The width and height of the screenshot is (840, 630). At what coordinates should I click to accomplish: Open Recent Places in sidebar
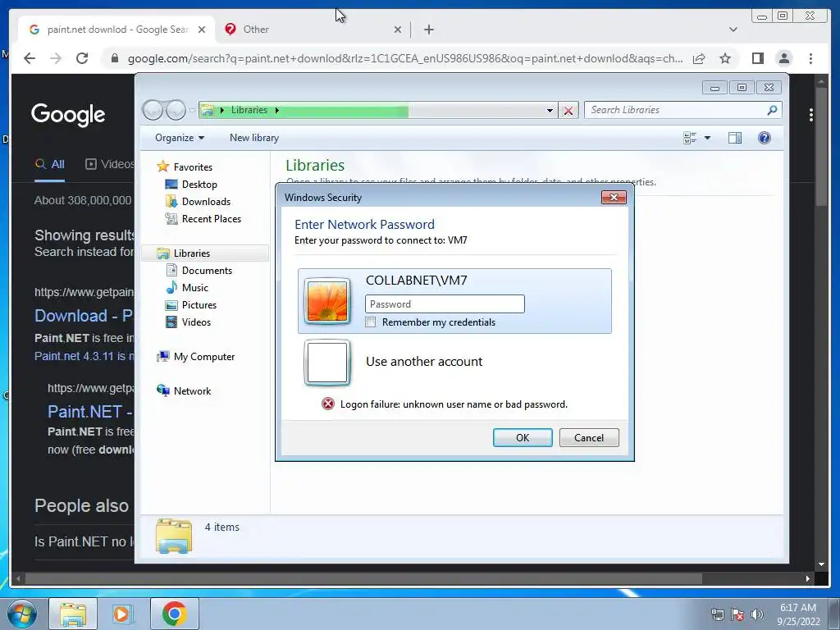211,218
